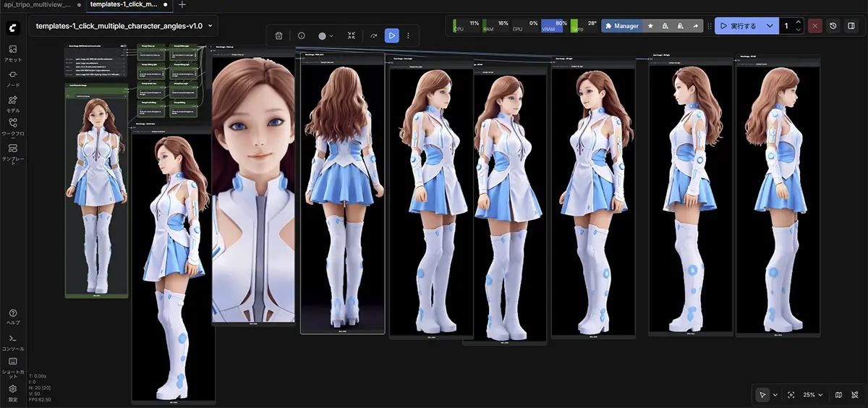Viewport: 868px width, 408px height.
Task: Open the コンソール (Console) panel
Action: pyautogui.click(x=12, y=342)
